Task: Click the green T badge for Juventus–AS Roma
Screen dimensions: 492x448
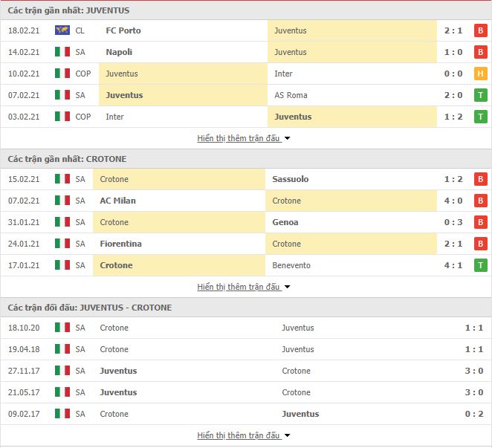Action: click(x=480, y=95)
